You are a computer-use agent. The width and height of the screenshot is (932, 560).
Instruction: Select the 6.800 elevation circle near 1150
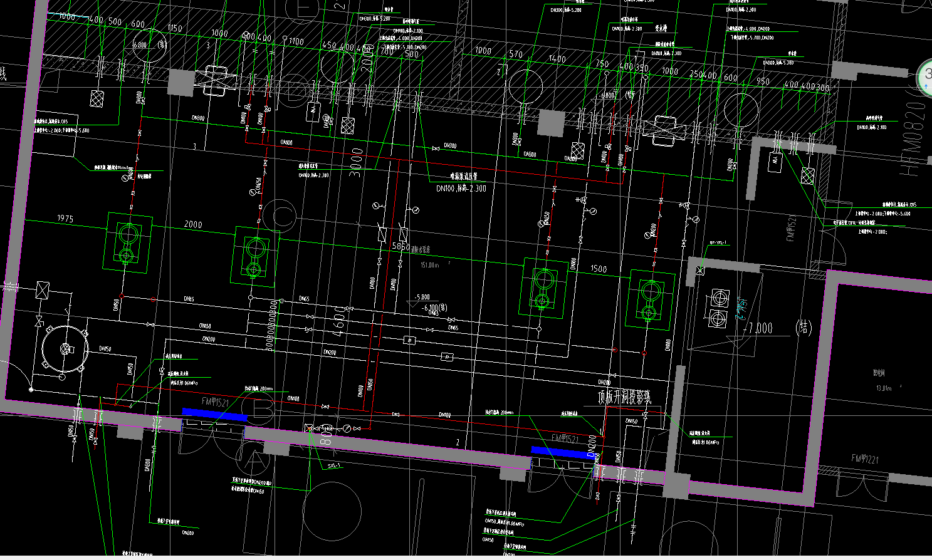[149, 46]
